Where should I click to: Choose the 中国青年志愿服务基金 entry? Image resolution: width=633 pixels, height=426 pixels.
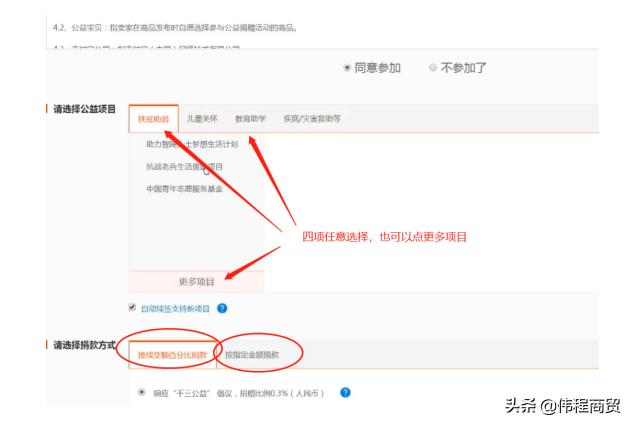coord(184,189)
